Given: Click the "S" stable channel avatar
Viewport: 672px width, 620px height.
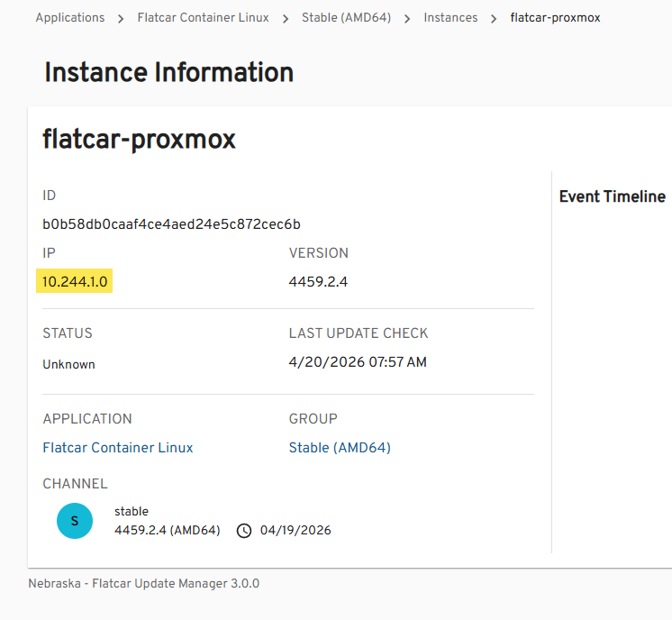Looking at the screenshot, I should (75, 521).
